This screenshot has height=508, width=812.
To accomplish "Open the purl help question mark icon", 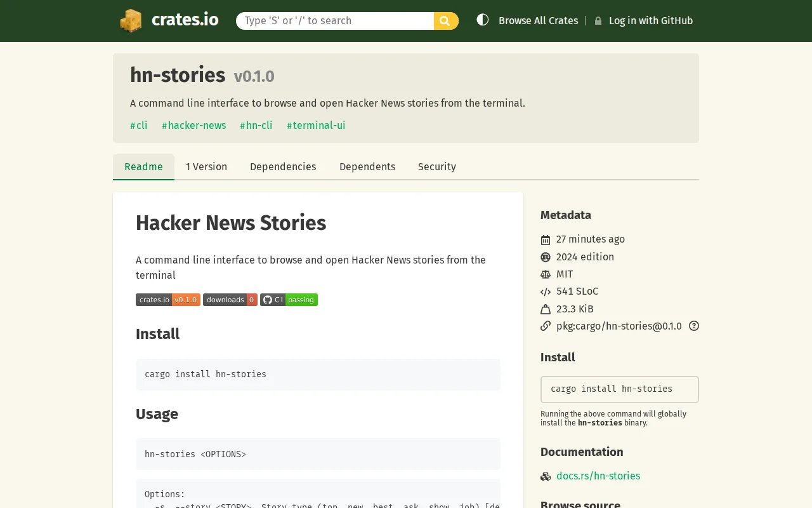I will [x=694, y=326].
